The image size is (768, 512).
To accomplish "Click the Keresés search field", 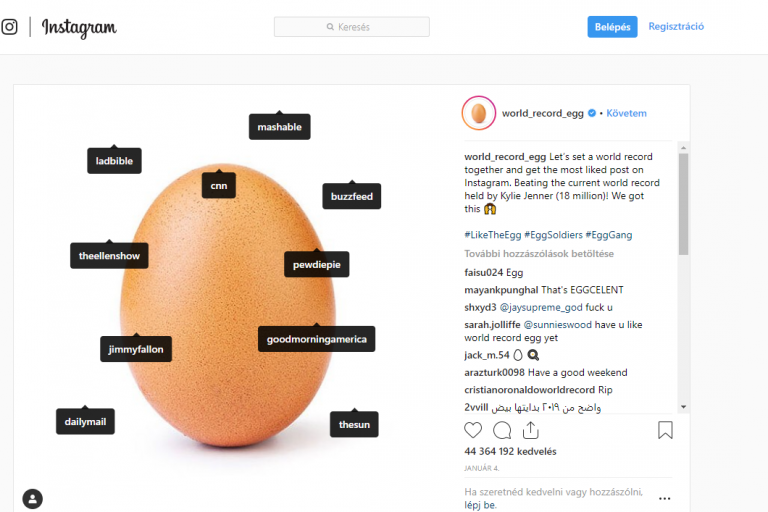I will 351,27.
